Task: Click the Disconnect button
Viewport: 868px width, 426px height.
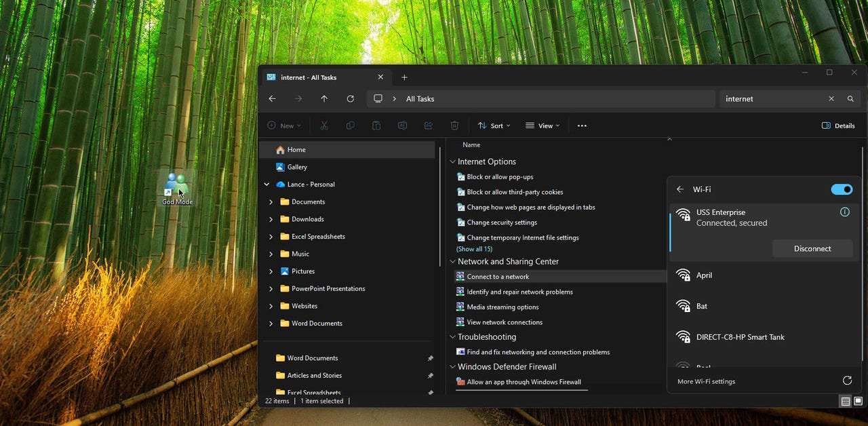Action: click(812, 249)
